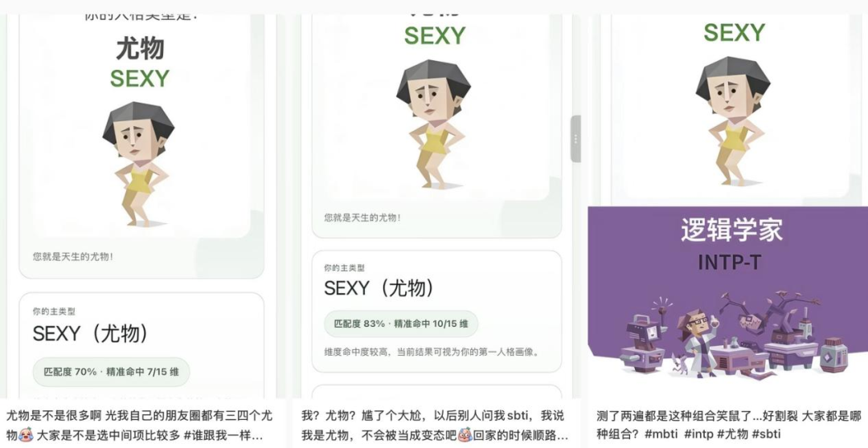Click the scientist illustration in the INTP-T banner
Image resolution: width=868 pixels, height=448 pixels.
(698, 339)
